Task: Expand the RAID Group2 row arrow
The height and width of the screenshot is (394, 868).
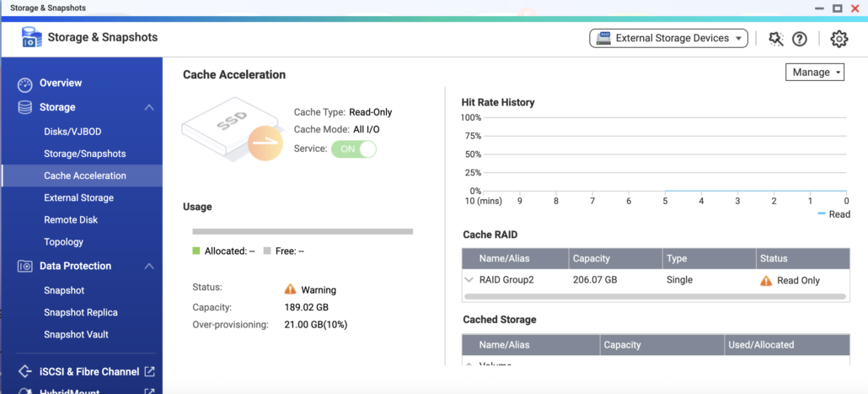Action: (x=469, y=280)
